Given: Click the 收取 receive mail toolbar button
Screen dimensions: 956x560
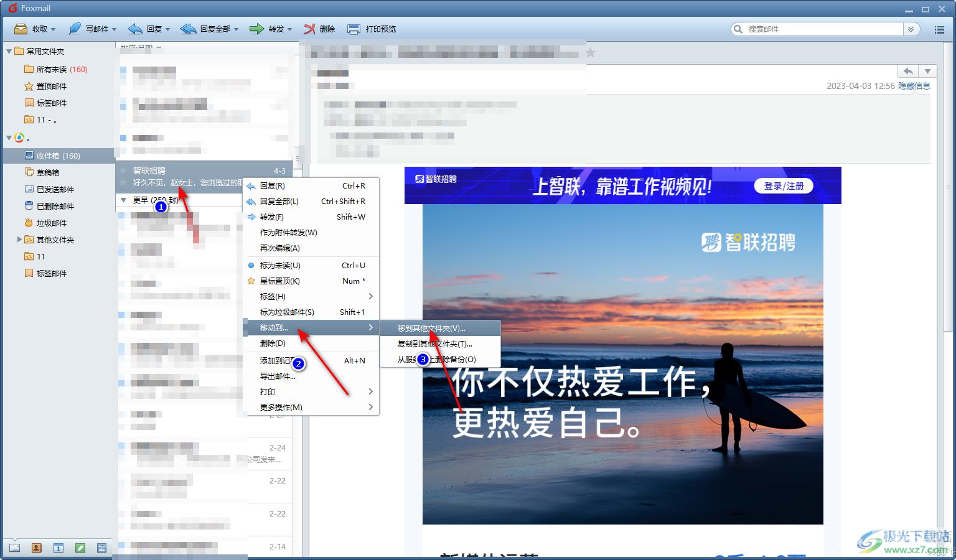Looking at the screenshot, I should [x=30, y=29].
